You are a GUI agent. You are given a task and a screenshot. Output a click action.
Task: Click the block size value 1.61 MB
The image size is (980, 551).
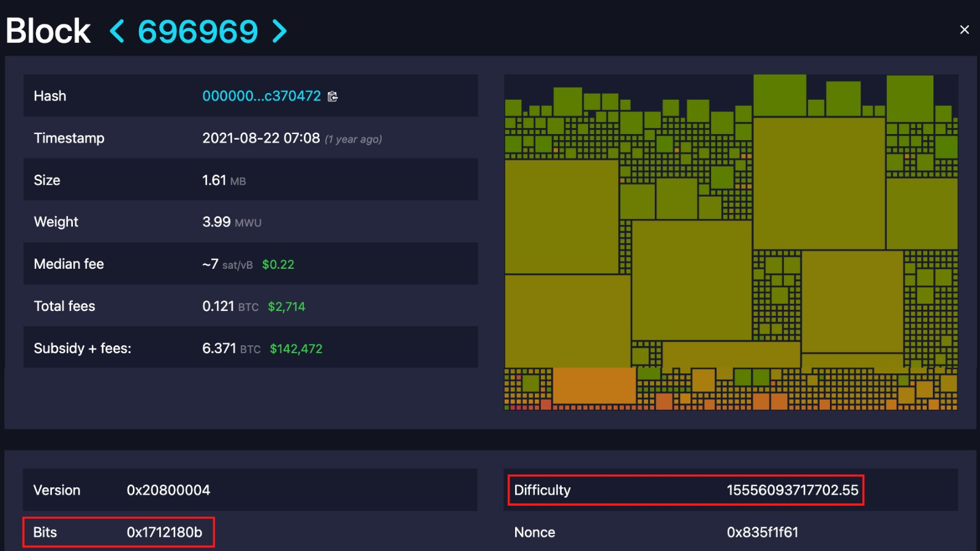click(x=224, y=181)
